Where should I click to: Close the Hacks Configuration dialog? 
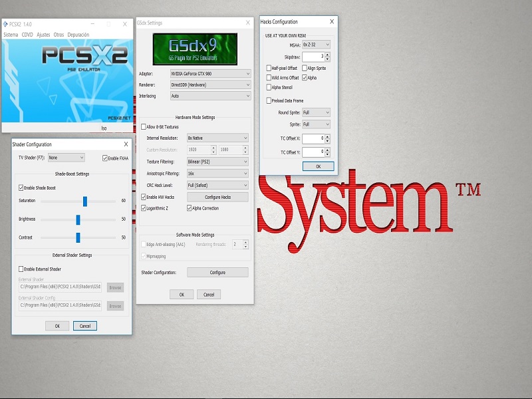(332, 22)
